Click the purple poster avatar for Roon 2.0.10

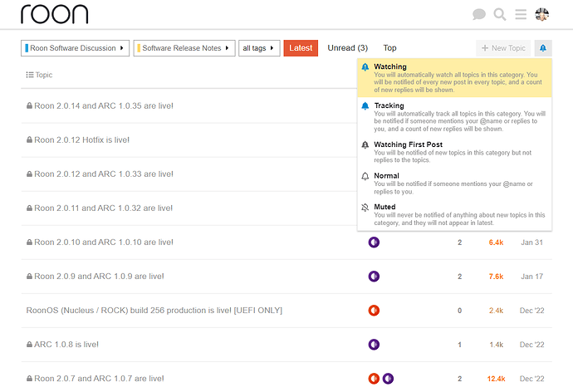pos(374,243)
